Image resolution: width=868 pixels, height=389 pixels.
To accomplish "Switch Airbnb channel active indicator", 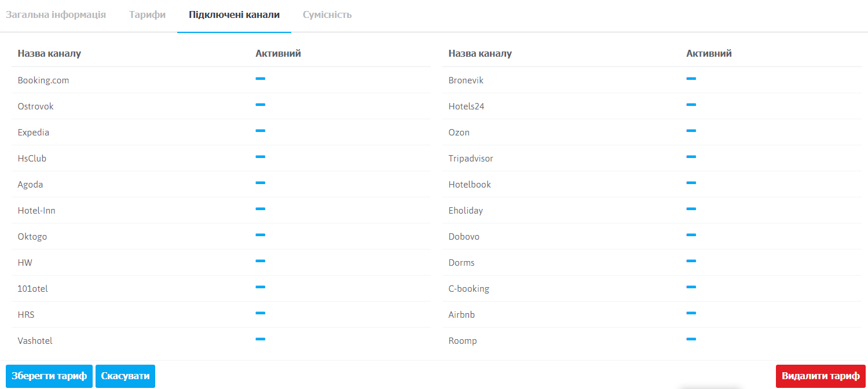I will (x=691, y=313).
